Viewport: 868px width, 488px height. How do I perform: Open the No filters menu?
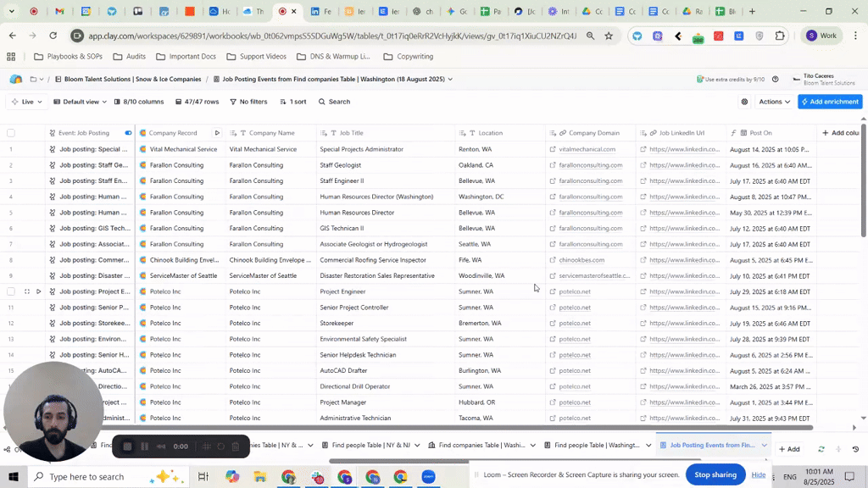(247, 102)
